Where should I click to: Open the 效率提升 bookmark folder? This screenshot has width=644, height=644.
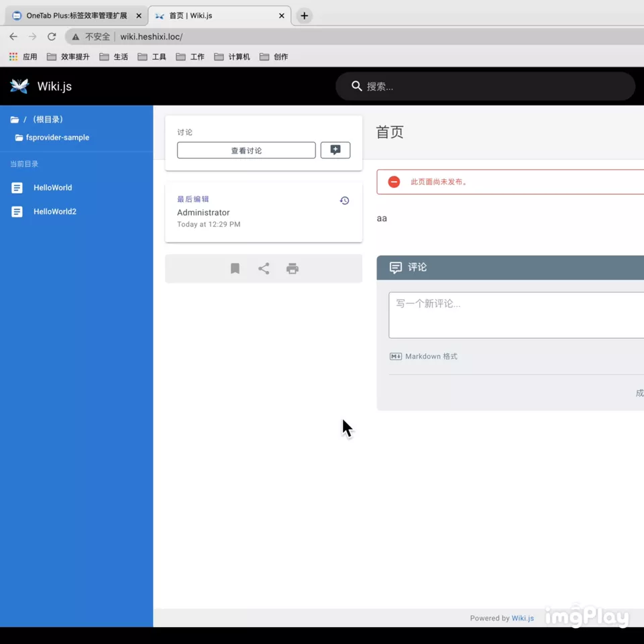tap(68, 56)
